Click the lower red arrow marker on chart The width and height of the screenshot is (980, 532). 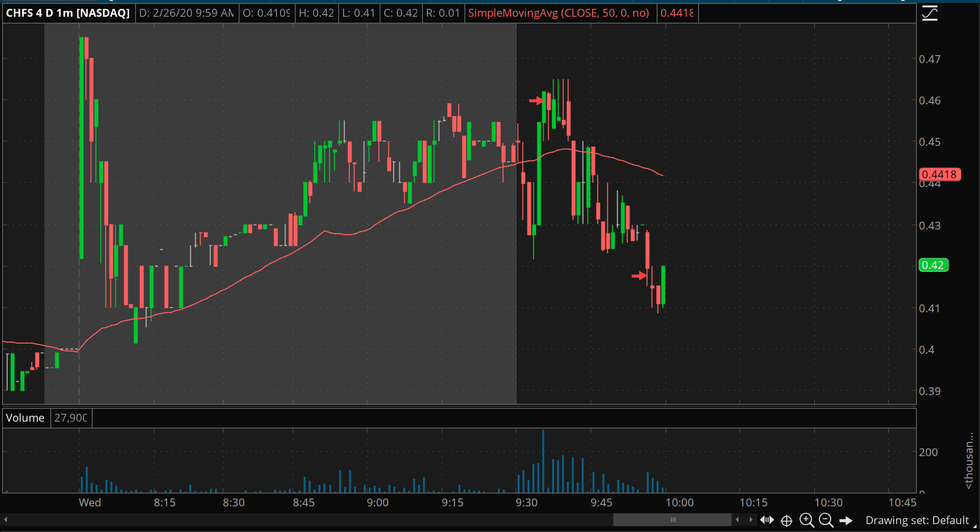coord(639,276)
